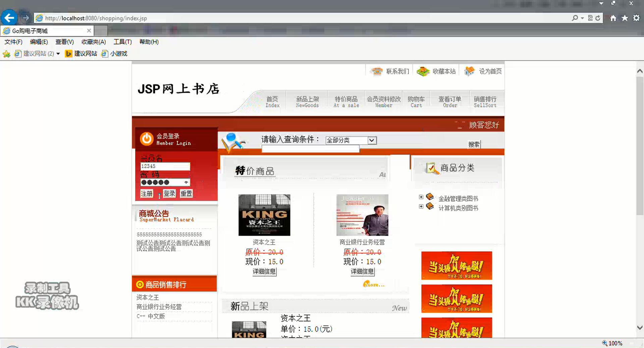
Task: Open 商业银行业务经营 in sales ranking list
Action: pyautogui.click(x=159, y=307)
